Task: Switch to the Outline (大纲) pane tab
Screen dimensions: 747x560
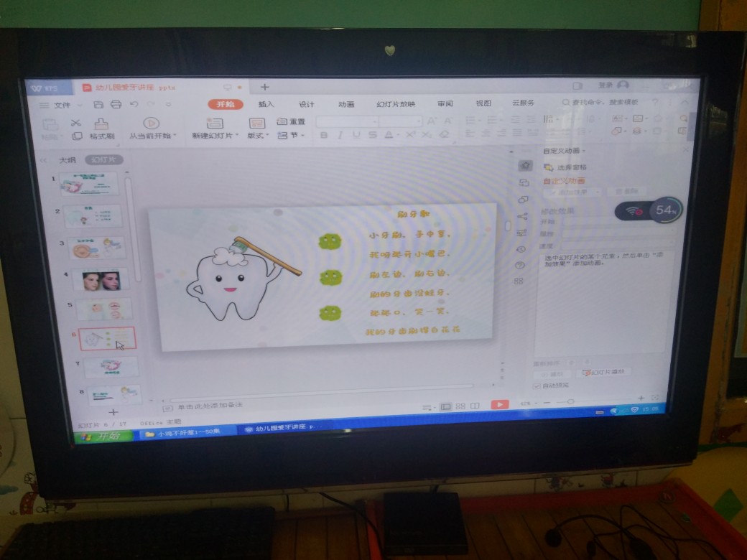Action: (x=67, y=160)
